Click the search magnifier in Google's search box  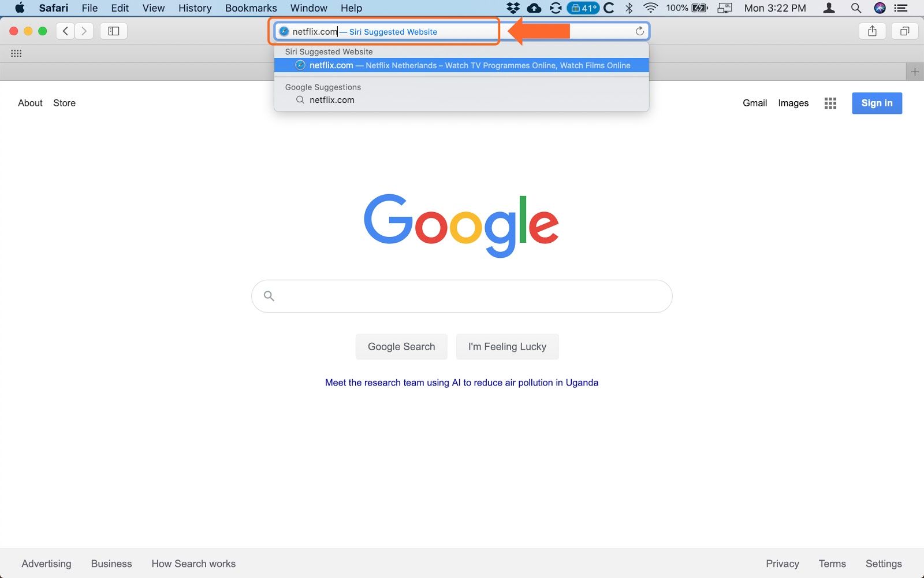point(269,296)
